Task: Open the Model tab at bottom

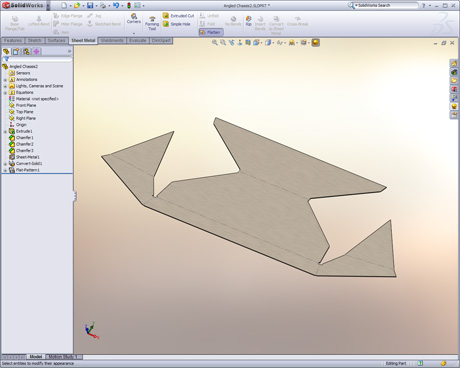Action: (x=36, y=357)
